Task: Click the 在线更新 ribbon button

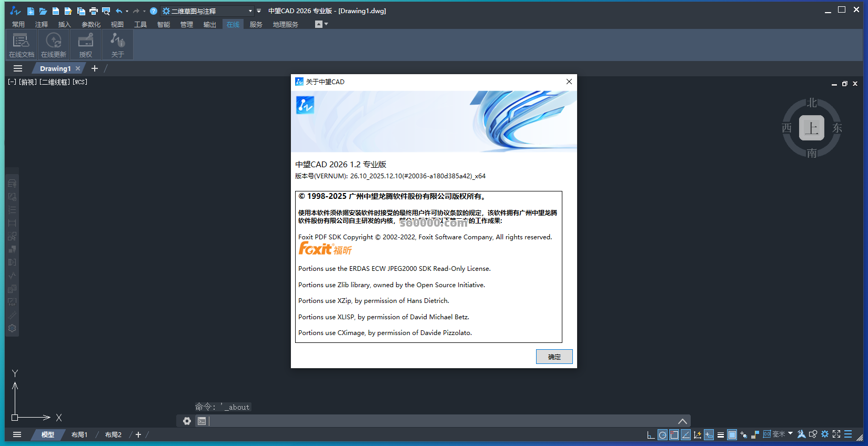Action: point(54,45)
